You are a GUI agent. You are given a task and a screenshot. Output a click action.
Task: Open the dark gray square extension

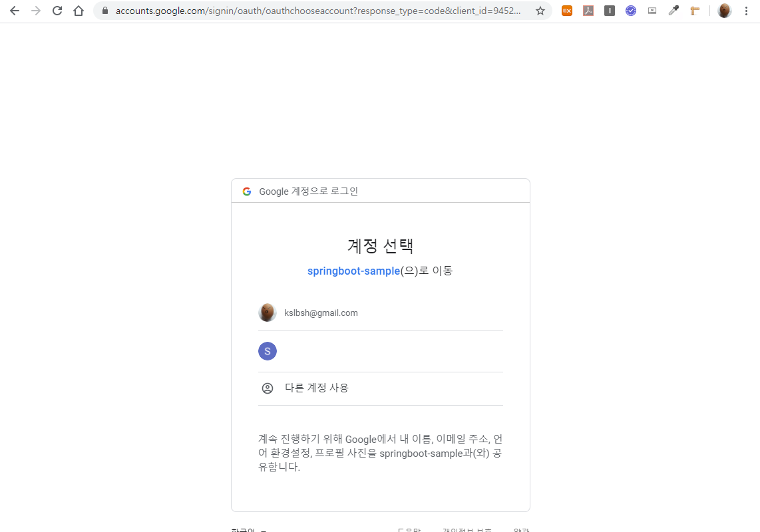[609, 11]
